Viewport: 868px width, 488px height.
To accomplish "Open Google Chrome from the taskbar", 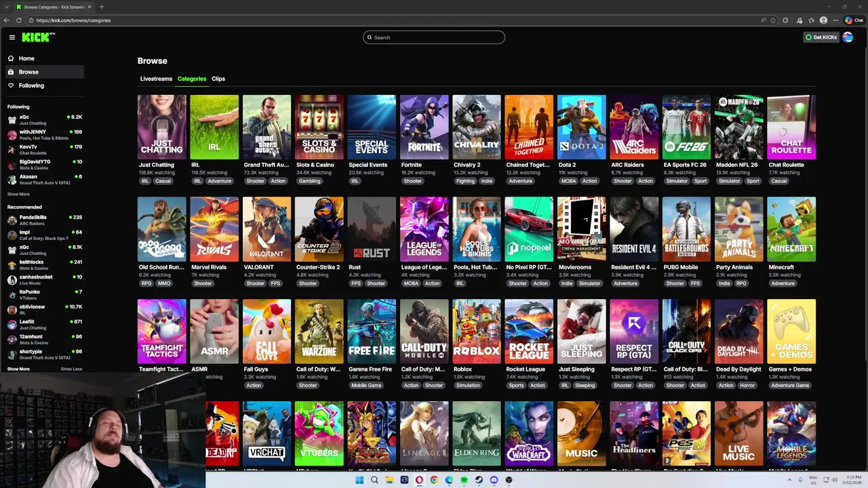I will coord(434,480).
